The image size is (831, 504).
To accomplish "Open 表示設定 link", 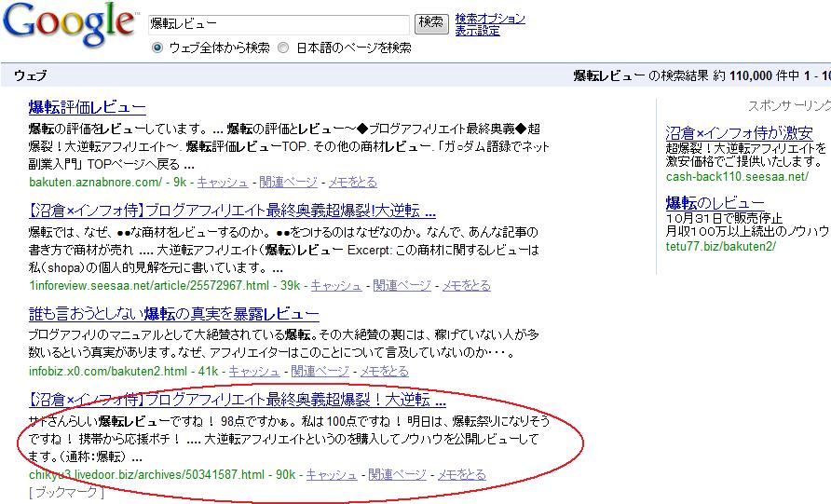I will pos(477,31).
